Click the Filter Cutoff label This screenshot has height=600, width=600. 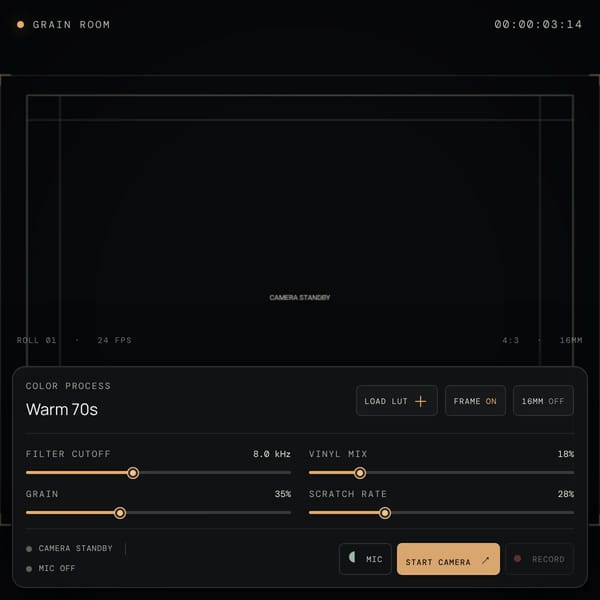click(68, 454)
